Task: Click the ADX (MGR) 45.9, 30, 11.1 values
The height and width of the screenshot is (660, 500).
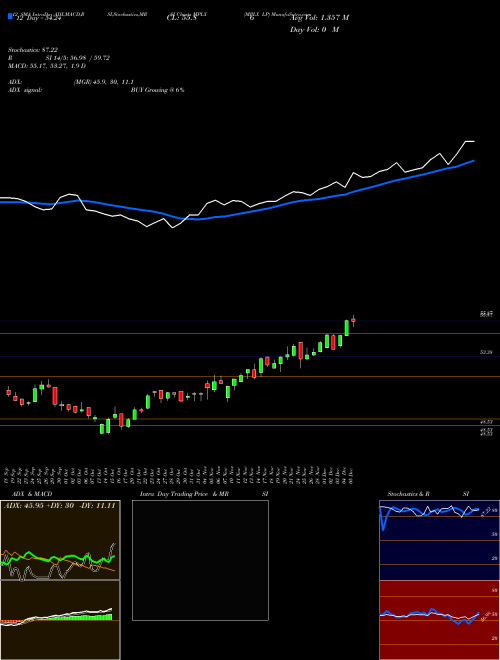Action: [104, 82]
